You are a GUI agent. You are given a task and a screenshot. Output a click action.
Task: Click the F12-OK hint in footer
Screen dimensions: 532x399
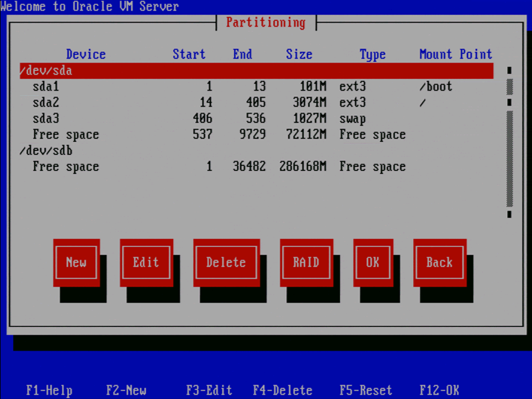[x=439, y=390]
